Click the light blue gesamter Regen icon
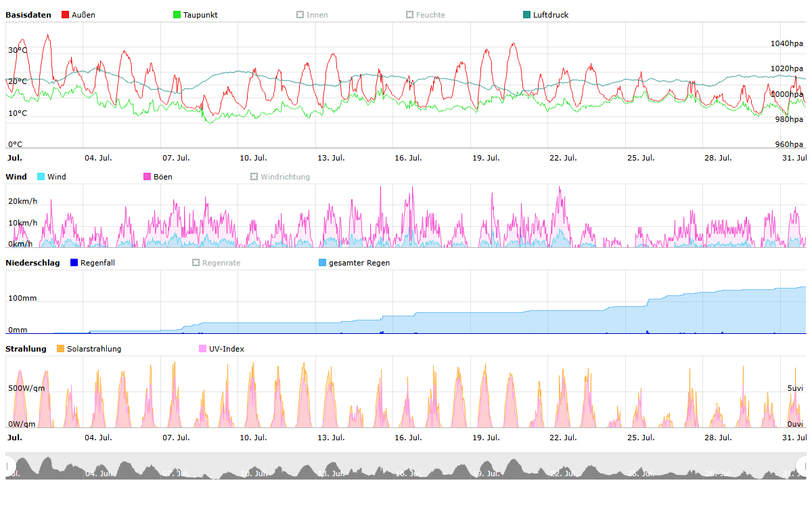Screen dimensions: 812x508 pyautogui.click(x=322, y=263)
